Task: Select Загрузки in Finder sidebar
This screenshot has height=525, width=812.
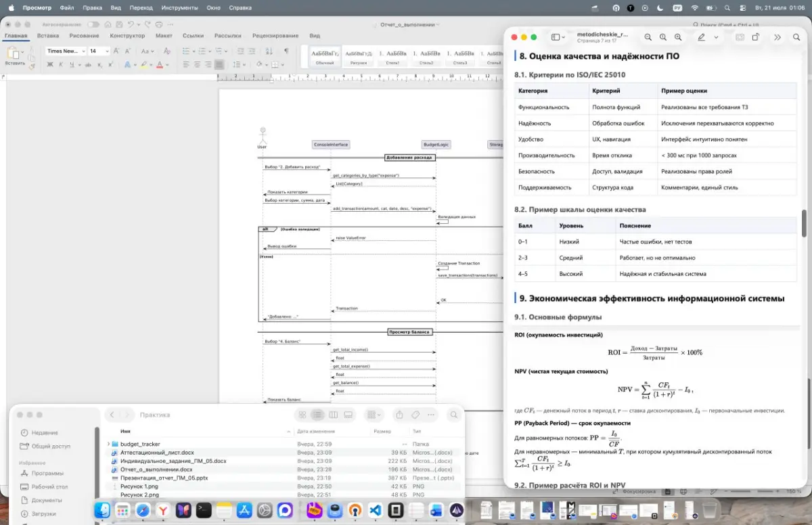Action: pyautogui.click(x=43, y=513)
